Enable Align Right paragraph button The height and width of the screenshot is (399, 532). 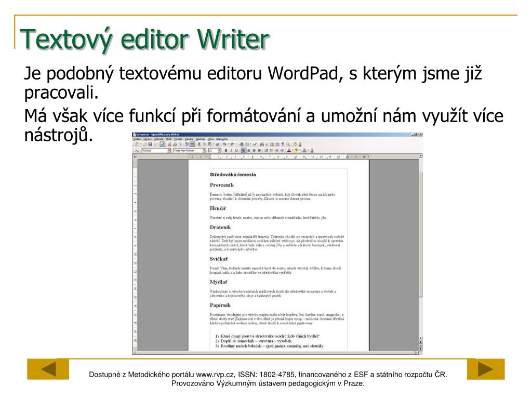tap(254, 150)
